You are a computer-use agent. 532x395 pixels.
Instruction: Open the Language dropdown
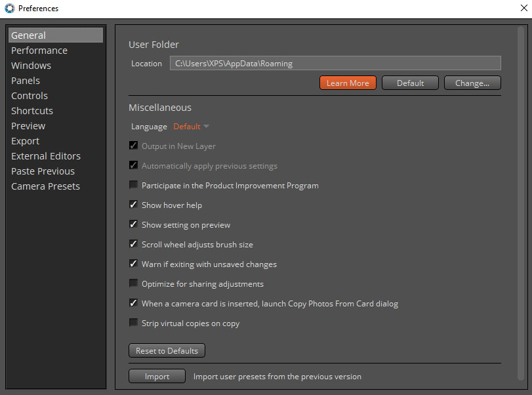190,126
